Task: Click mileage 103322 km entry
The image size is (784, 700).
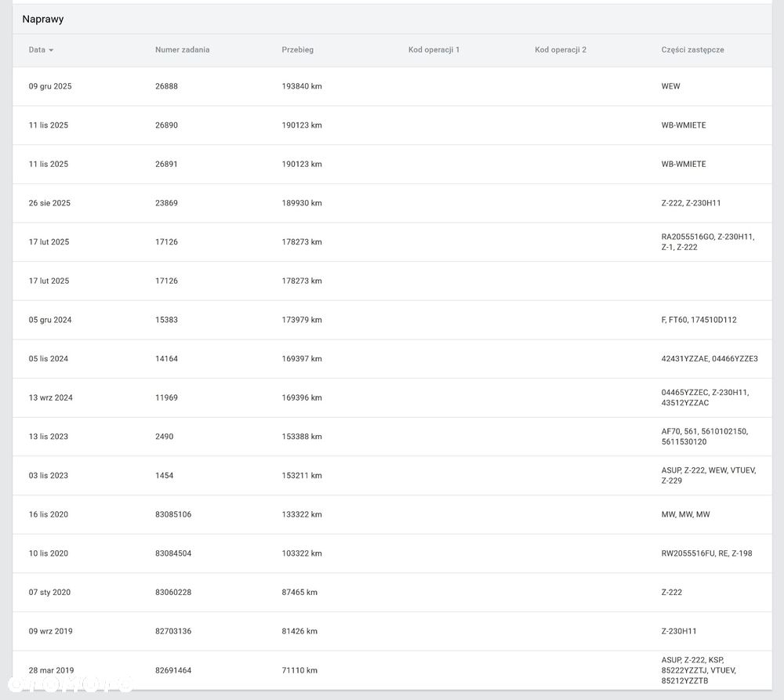Action: click(302, 553)
